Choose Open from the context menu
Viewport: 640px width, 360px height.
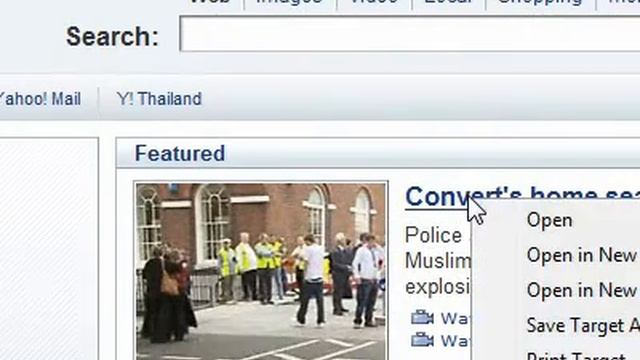(x=549, y=220)
